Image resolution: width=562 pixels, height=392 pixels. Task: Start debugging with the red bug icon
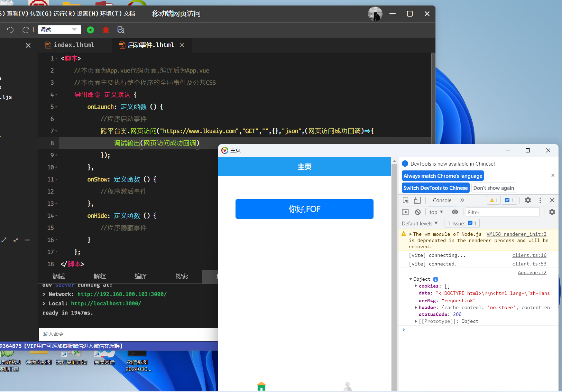[x=106, y=30]
